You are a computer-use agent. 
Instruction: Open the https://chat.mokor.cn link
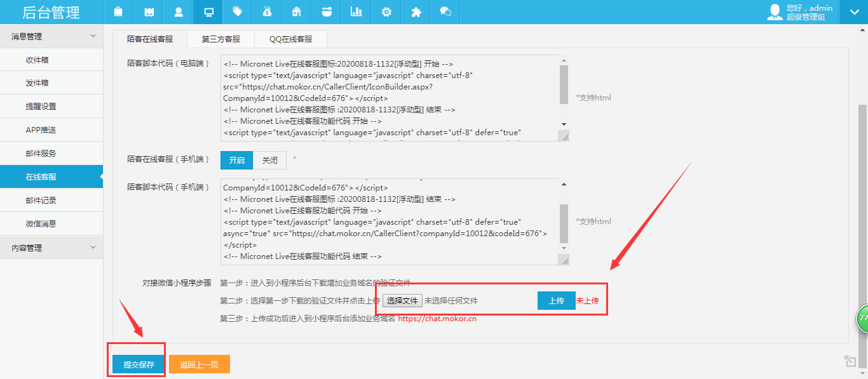point(437,318)
